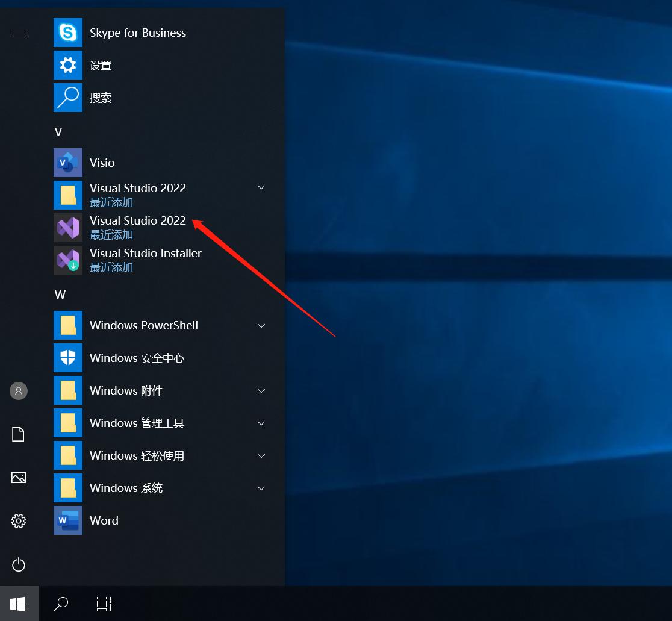Open Windows 安全中心 shield icon
Image resolution: width=672 pixels, height=621 pixels.
pyautogui.click(x=68, y=358)
